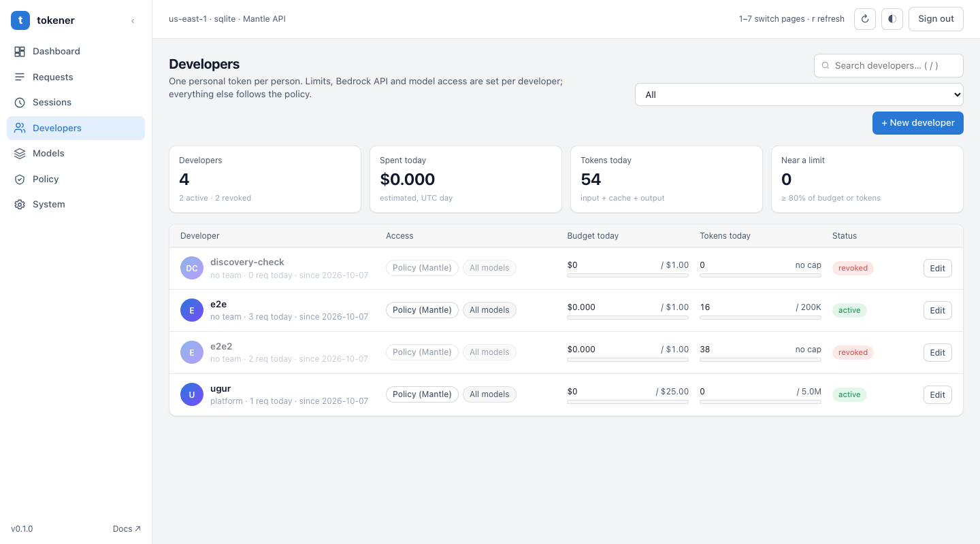980x544 pixels.
Task: Click the System gear icon
Action: (20, 205)
